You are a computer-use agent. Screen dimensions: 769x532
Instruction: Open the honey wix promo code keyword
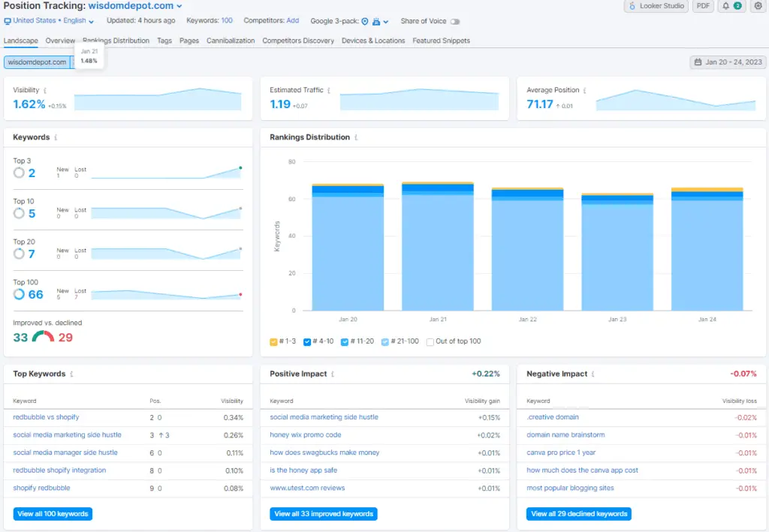306,435
